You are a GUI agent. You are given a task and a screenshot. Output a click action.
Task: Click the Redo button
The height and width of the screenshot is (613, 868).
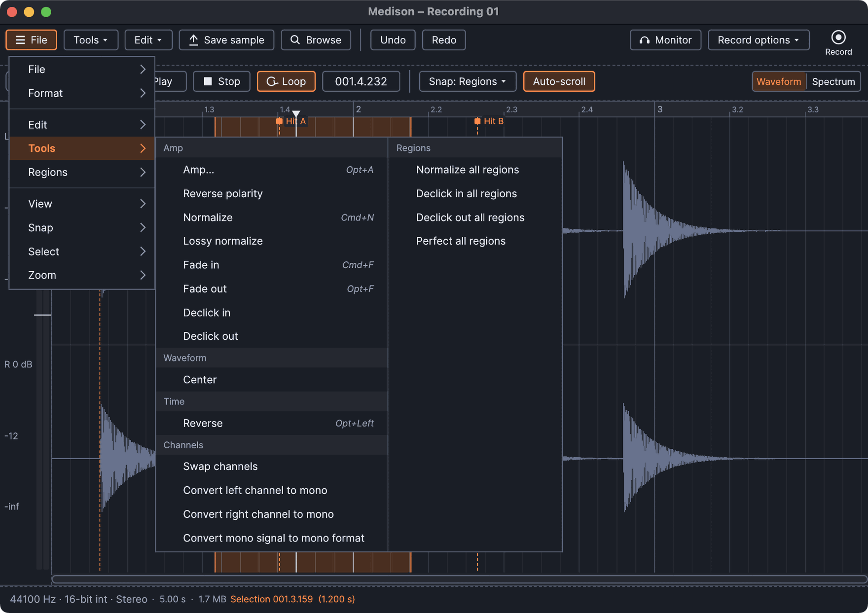point(444,40)
